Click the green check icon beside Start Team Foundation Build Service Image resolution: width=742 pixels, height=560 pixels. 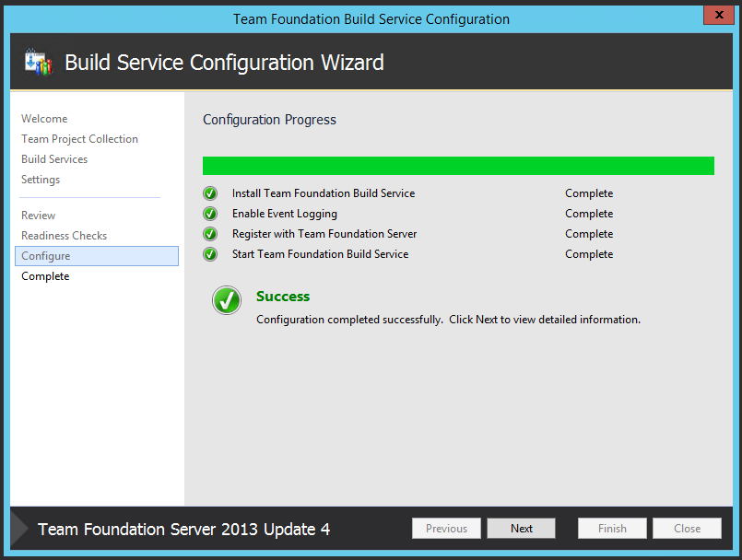click(x=210, y=254)
